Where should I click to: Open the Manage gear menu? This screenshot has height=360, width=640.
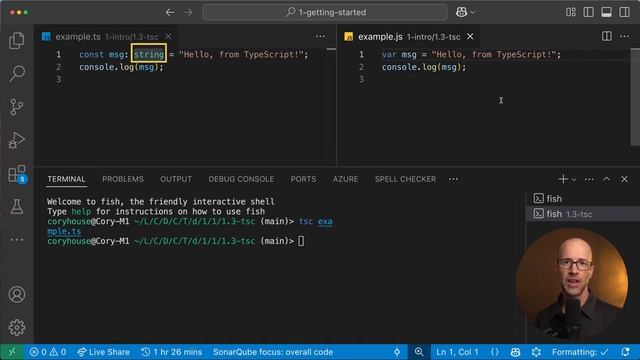(x=17, y=327)
